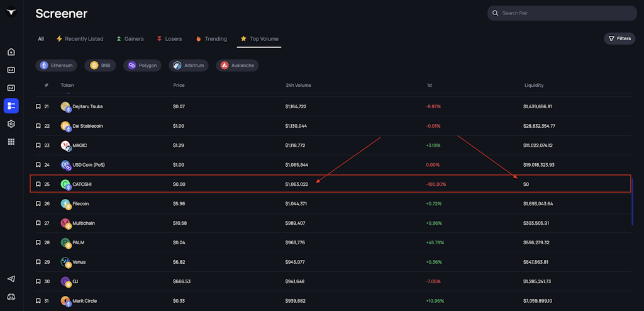Filter by Ethereum chain button
Screen dimensions: 644x311
click(57, 65)
